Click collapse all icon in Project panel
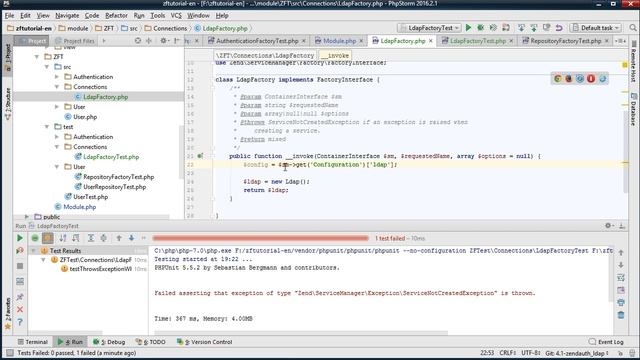The height and width of the screenshot is (360, 640). tap(149, 41)
